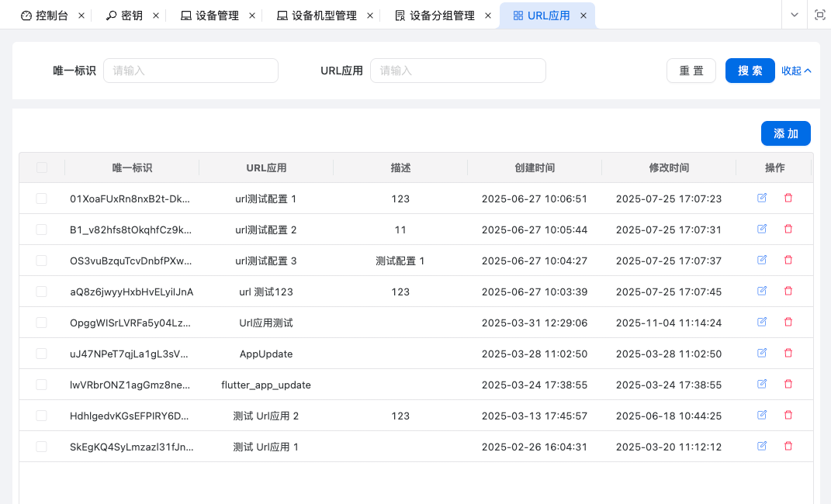Delete the url测试配置 2 row
Image resolution: width=831 pixels, height=504 pixels.
[788, 230]
